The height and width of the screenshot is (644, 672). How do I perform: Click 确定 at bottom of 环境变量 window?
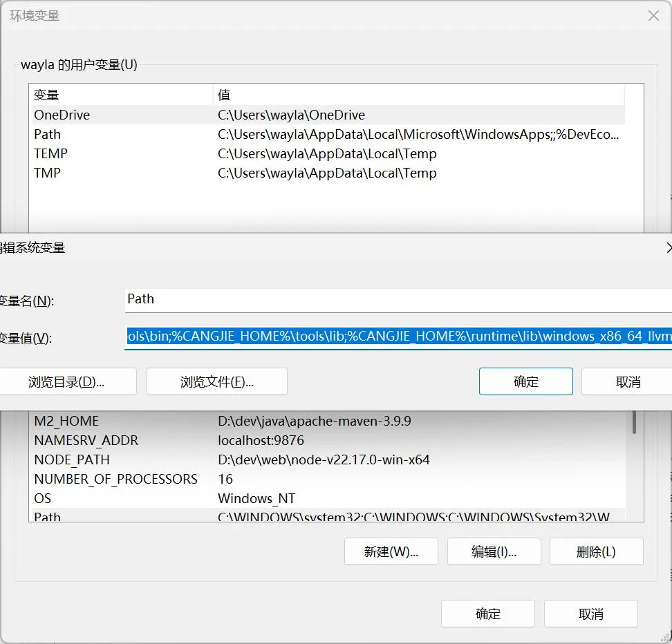[487, 614]
